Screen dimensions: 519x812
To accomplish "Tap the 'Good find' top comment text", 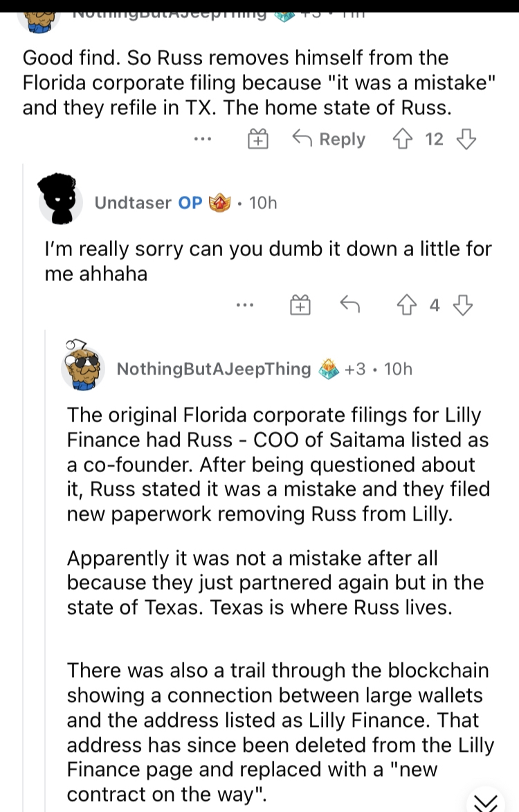I will coord(235,83).
